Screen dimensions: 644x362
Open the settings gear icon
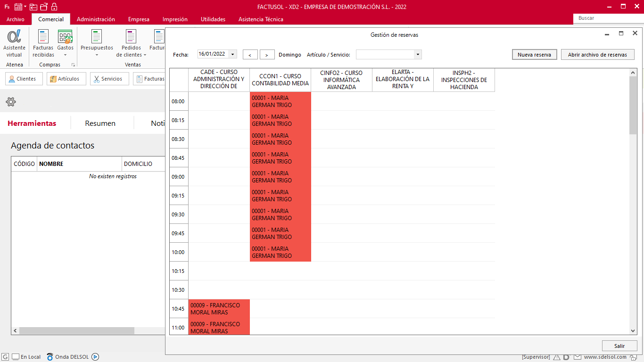point(11,102)
